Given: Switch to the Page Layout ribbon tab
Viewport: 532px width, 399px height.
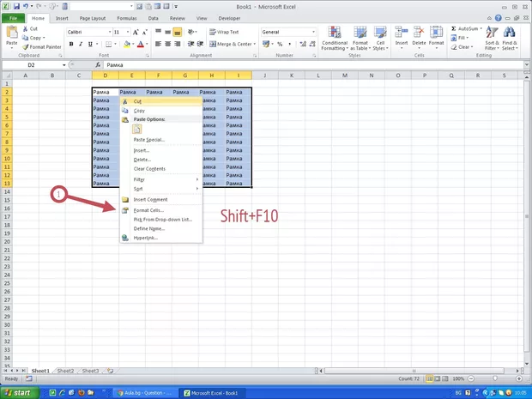Looking at the screenshot, I should click(x=93, y=17).
